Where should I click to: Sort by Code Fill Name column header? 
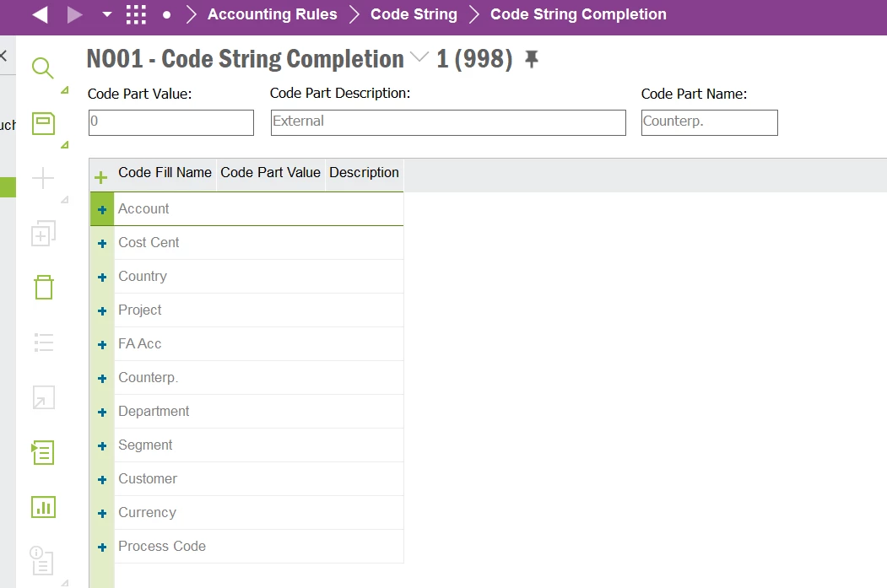tap(165, 173)
